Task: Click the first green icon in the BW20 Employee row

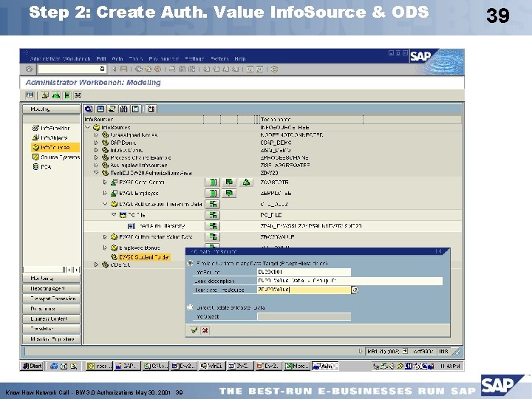Action: (x=212, y=193)
